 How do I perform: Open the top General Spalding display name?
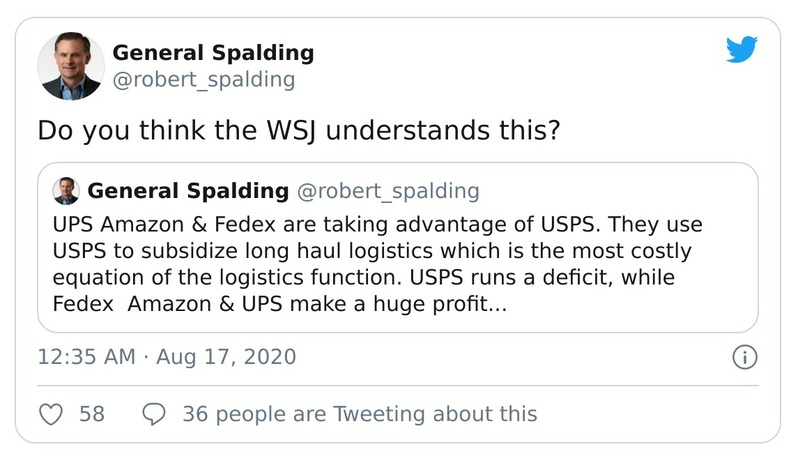pos(212,53)
